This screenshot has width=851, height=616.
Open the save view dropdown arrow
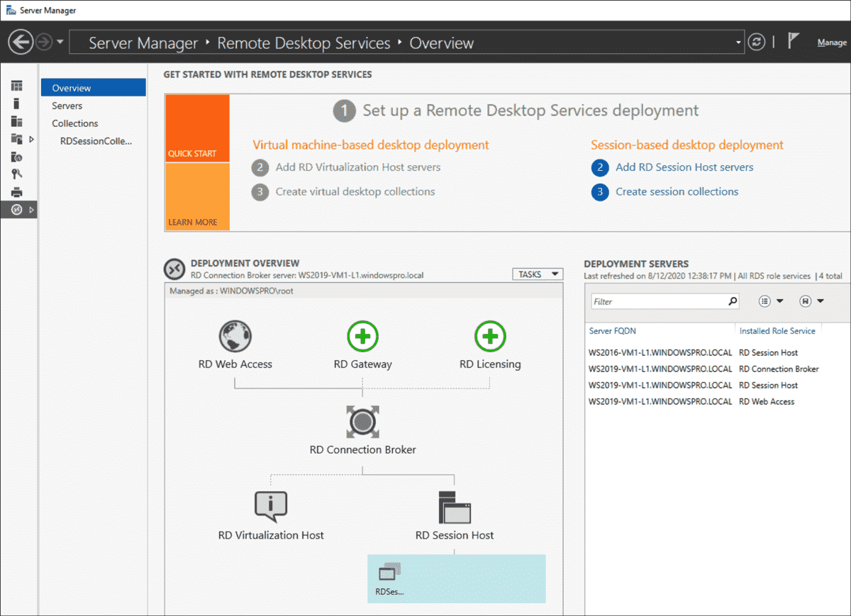tap(821, 301)
